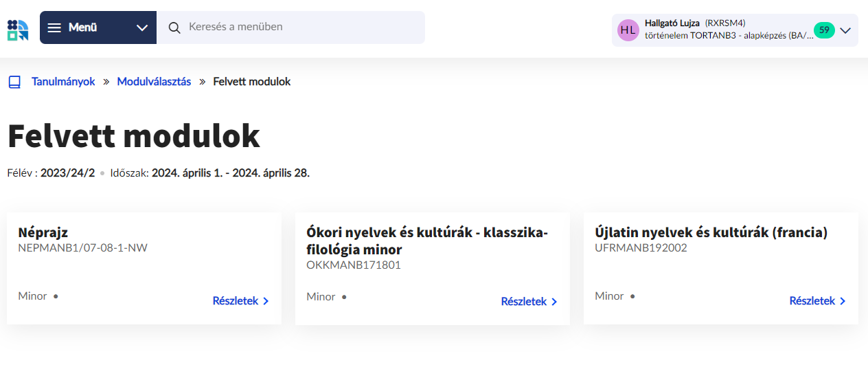868x376 pixels.
Task: Go to Tanulmányok breadcrumb
Action: click(x=63, y=82)
